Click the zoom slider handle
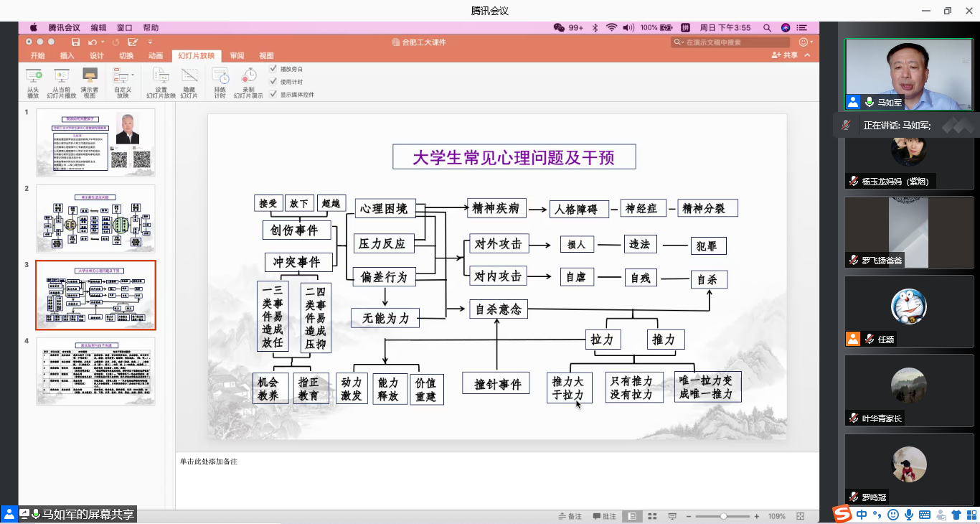 [724, 516]
